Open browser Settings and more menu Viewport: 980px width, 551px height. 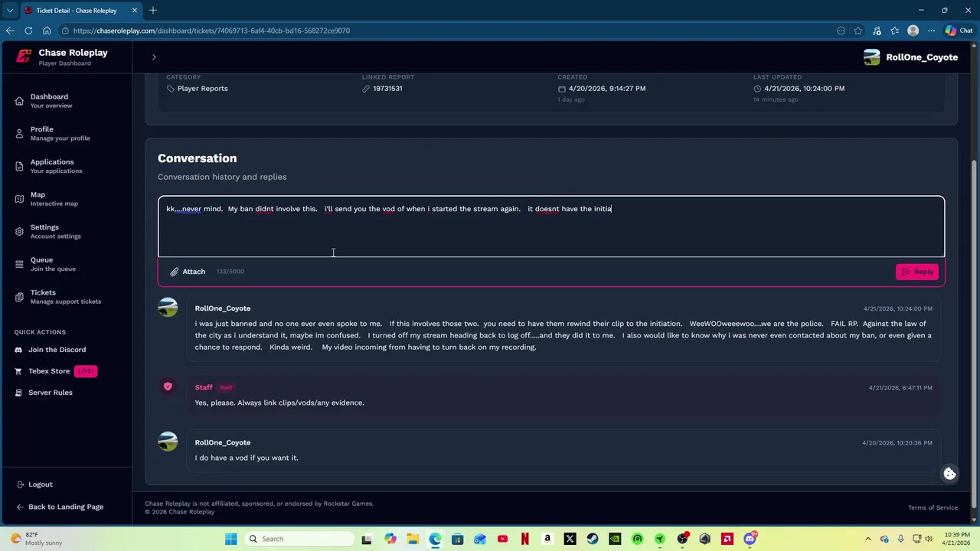tap(931, 31)
